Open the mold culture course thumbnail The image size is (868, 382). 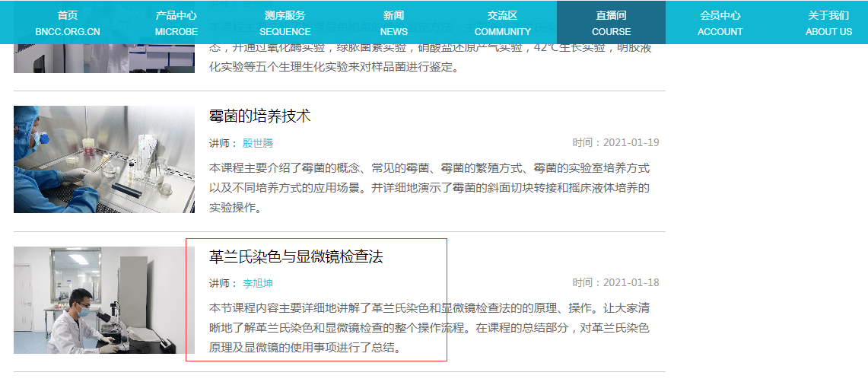coord(104,160)
